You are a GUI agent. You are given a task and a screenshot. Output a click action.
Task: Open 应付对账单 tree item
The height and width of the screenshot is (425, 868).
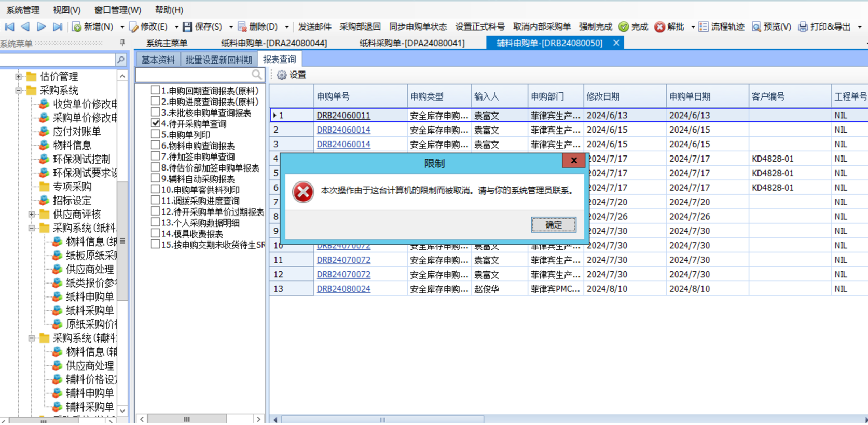coord(77,132)
